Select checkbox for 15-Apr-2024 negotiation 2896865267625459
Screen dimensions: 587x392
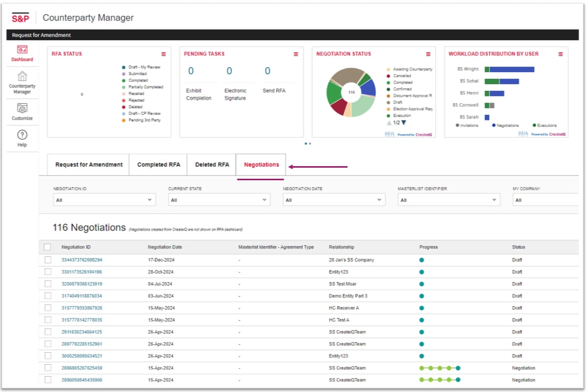[x=48, y=368]
